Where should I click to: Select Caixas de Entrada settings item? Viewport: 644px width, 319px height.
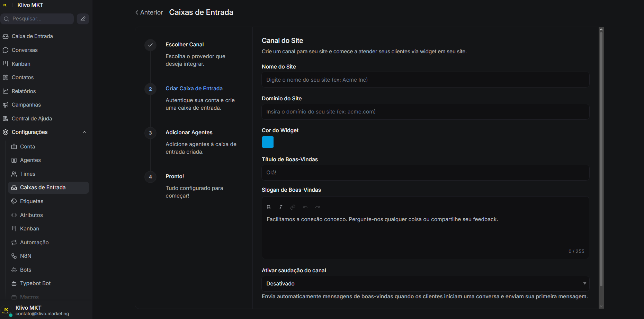point(48,188)
